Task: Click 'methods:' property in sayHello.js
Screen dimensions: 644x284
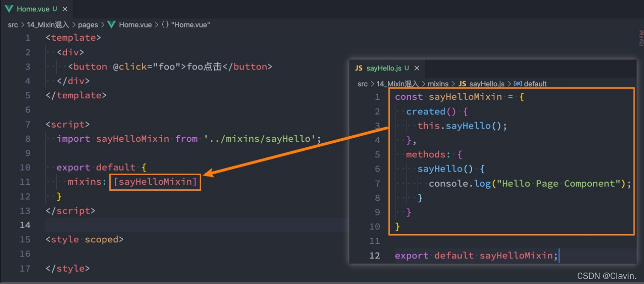Action: [x=429, y=155]
